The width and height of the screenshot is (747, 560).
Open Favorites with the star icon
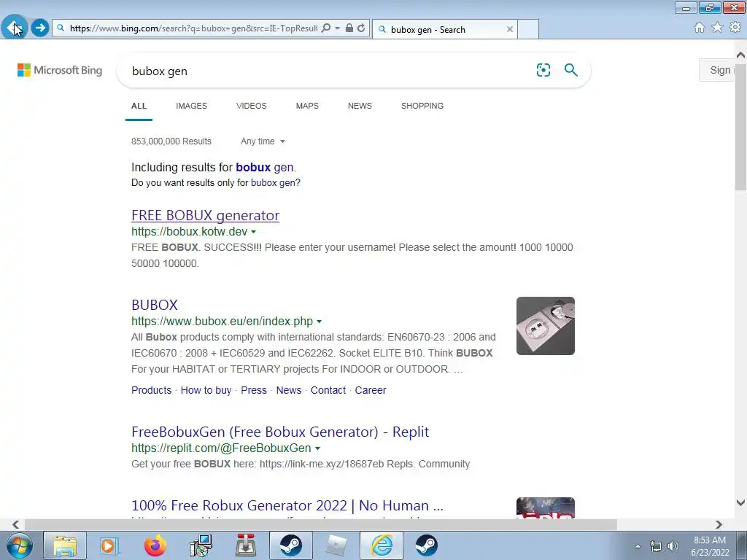717,28
